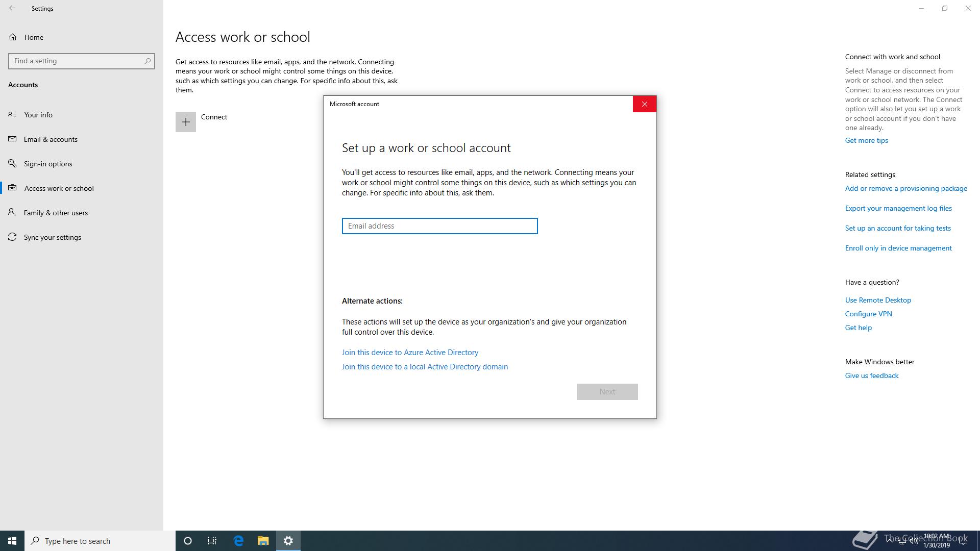Minimize the Settings window
Viewport: 980px width, 551px height.
[x=921, y=8]
